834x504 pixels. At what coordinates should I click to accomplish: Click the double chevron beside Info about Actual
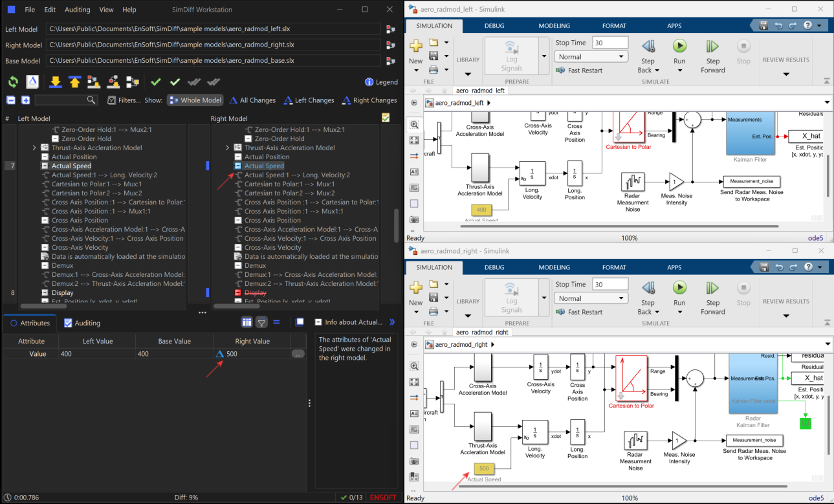(x=392, y=322)
